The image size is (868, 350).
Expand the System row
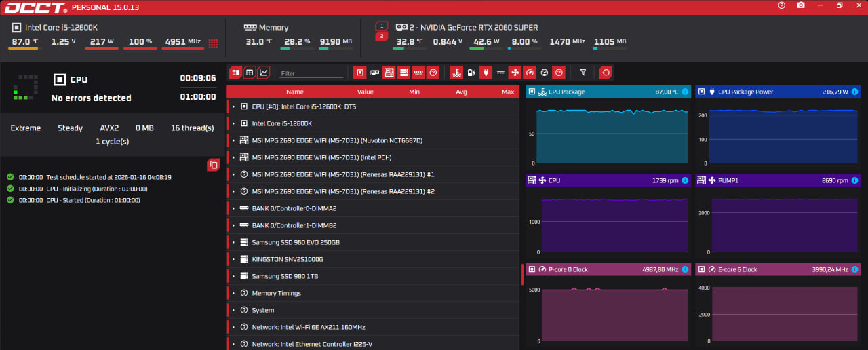pos(233,310)
